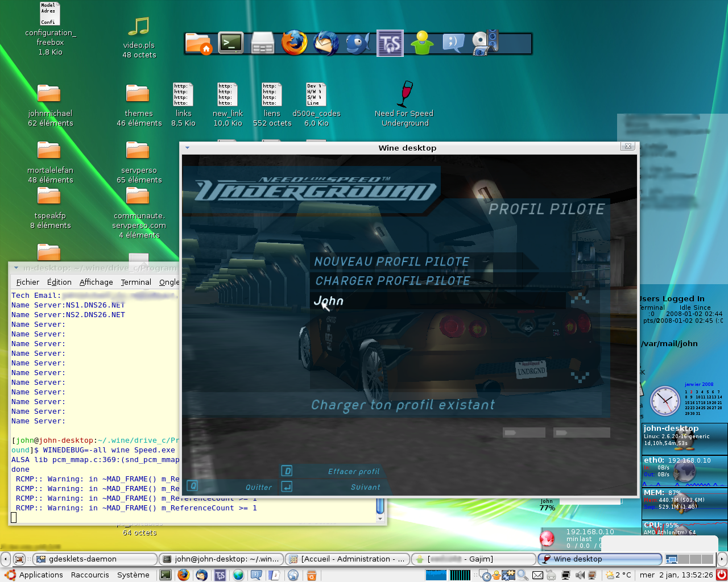The height and width of the screenshot is (582, 728).
Task: Click Suivant in the game
Action: click(x=365, y=487)
